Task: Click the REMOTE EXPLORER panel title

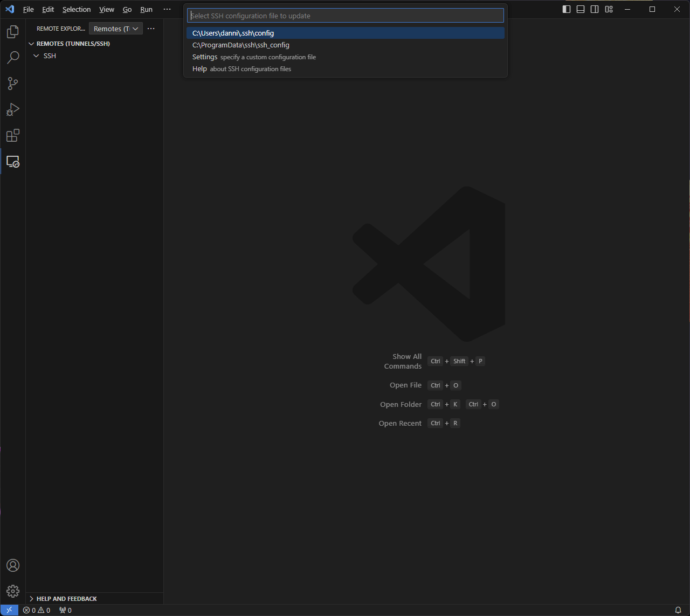Action: click(61, 29)
